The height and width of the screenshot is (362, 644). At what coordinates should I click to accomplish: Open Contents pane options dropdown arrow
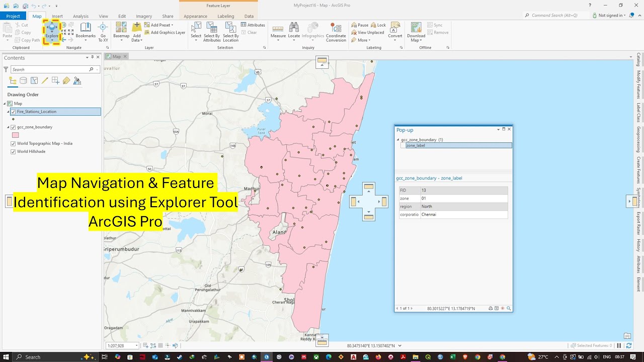pyautogui.click(x=87, y=57)
